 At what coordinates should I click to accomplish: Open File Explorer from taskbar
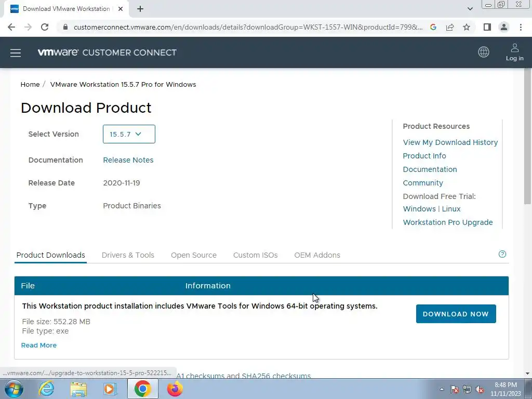78,389
